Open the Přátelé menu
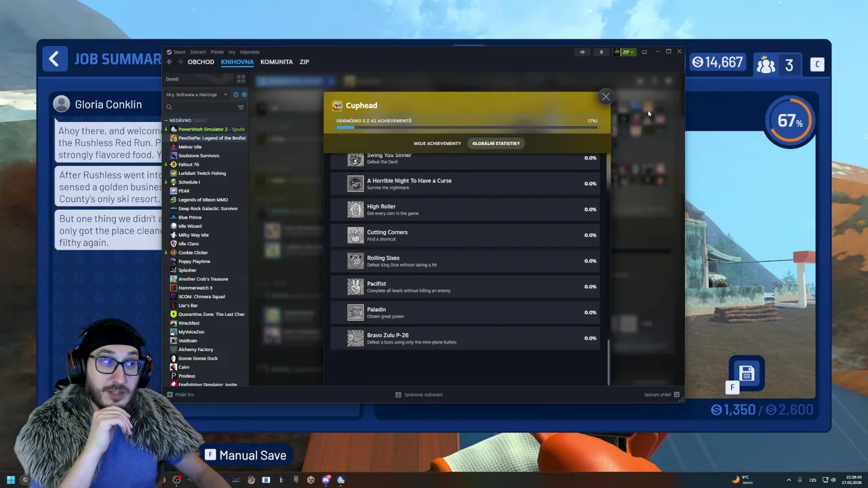Image resolution: width=868 pixels, height=488 pixels. pos(217,52)
